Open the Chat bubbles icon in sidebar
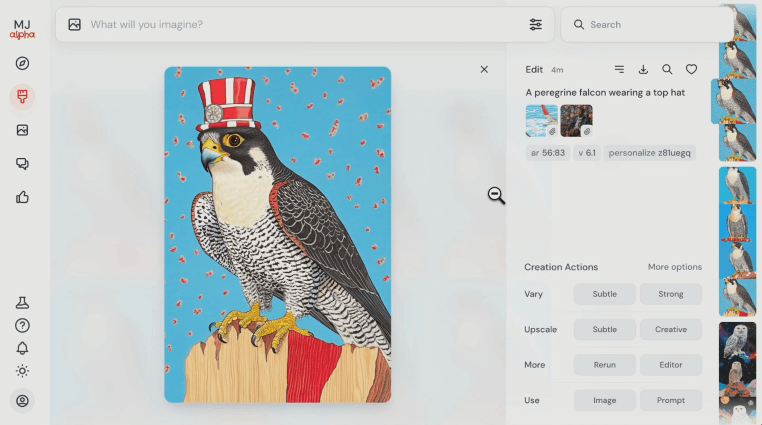 pyautogui.click(x=22, y=164)
